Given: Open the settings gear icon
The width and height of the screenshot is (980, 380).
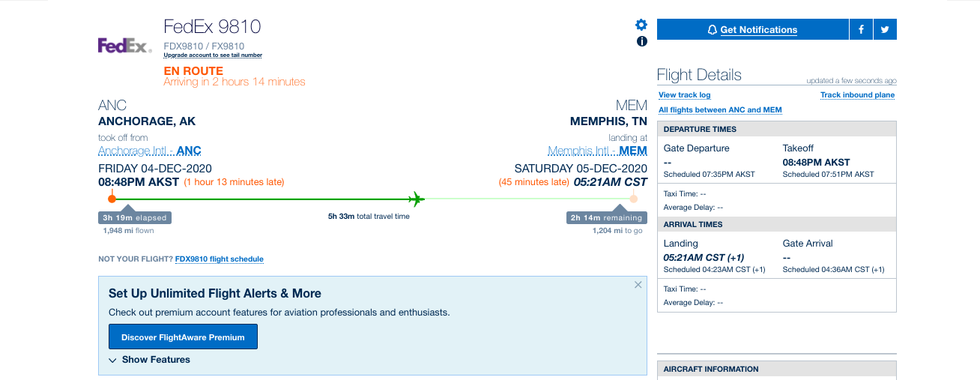Looking at the screenshot, I should (x=641, y=25).
